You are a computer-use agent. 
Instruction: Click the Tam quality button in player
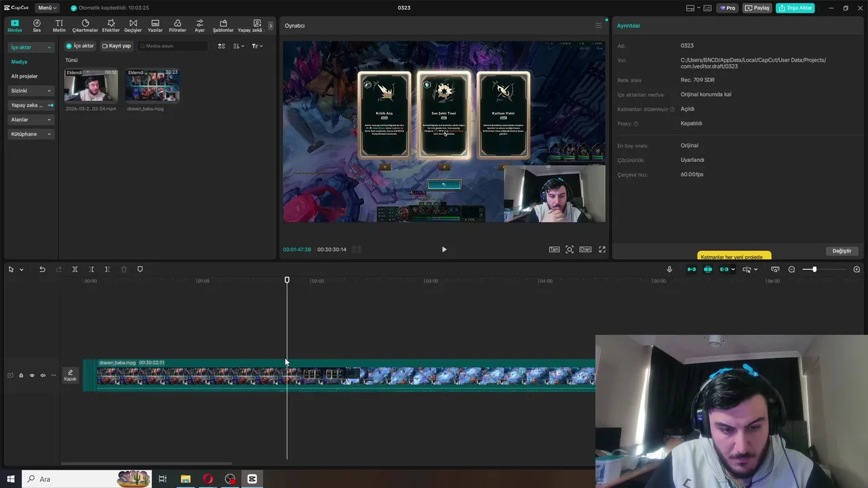pyautogui.click(x=554, y=249)
